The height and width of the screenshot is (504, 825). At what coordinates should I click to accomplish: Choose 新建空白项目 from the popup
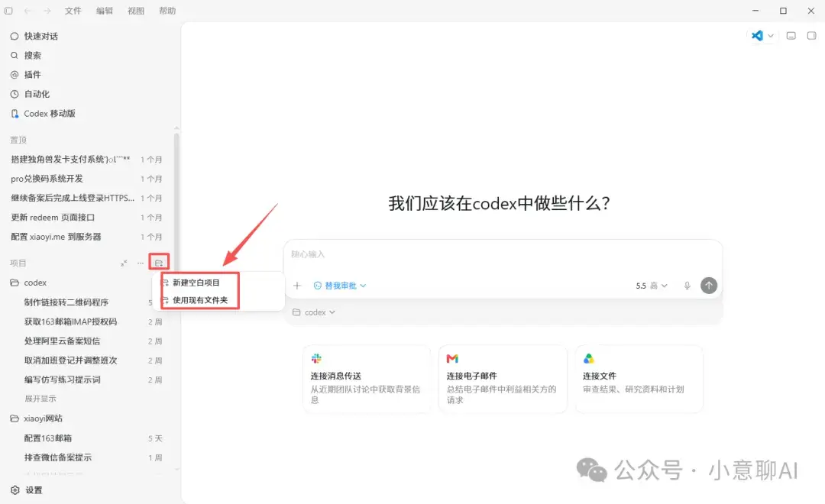[196, 283]
